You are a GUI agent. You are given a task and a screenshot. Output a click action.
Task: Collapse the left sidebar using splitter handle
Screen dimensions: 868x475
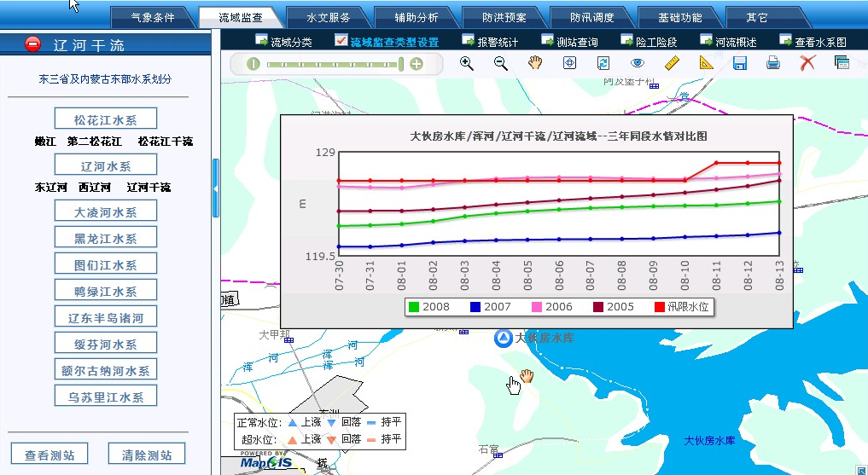216,179
